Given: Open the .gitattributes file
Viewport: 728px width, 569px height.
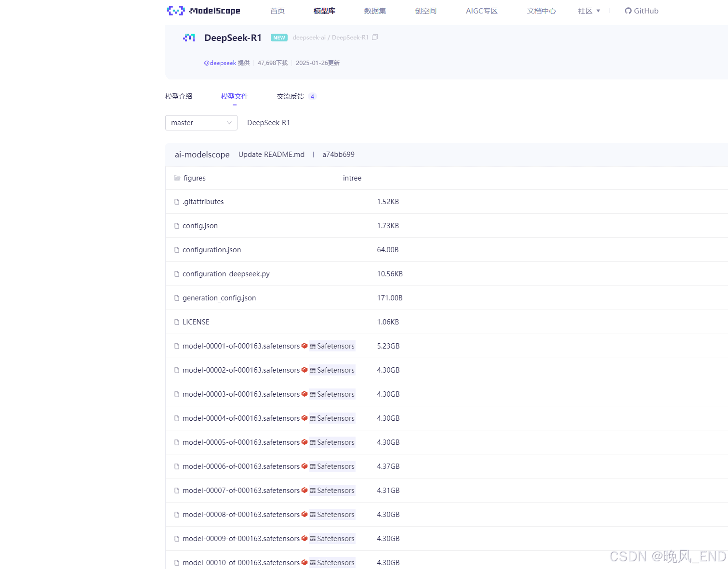Looking at the screenshot, I should tap(203, 202).
